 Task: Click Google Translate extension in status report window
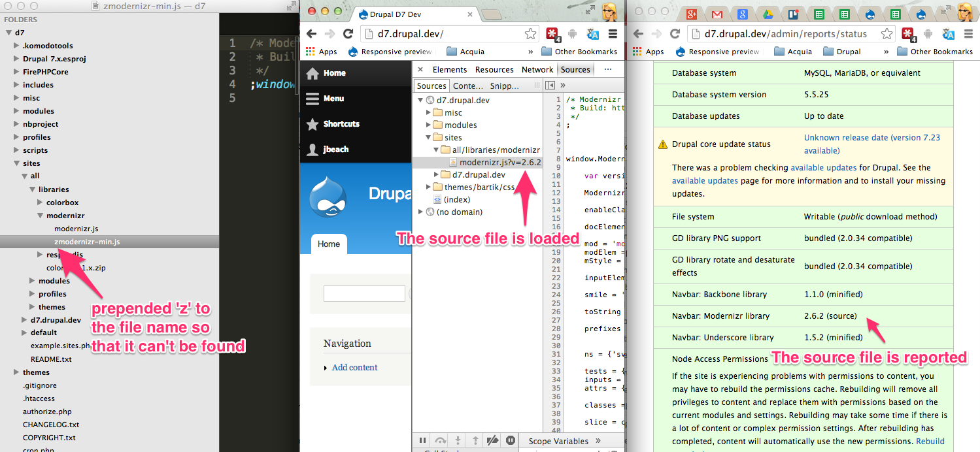(x=948, y=34)
